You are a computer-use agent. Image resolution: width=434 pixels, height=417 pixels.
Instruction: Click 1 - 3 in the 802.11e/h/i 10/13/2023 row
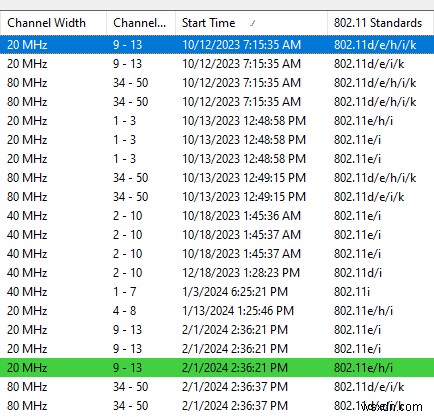click(x=124, y=121)
